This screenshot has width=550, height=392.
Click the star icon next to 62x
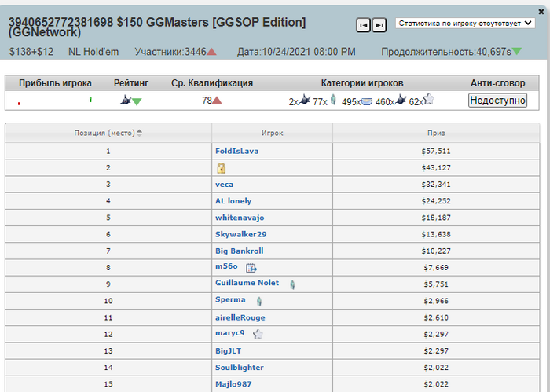click(x=429, y=99)
